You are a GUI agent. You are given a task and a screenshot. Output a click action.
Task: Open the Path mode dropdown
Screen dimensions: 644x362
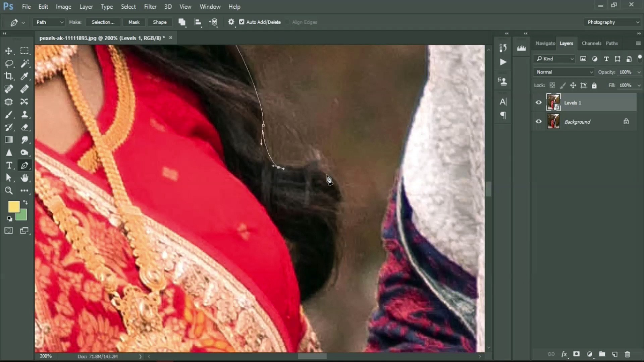(x=49, y=22)
